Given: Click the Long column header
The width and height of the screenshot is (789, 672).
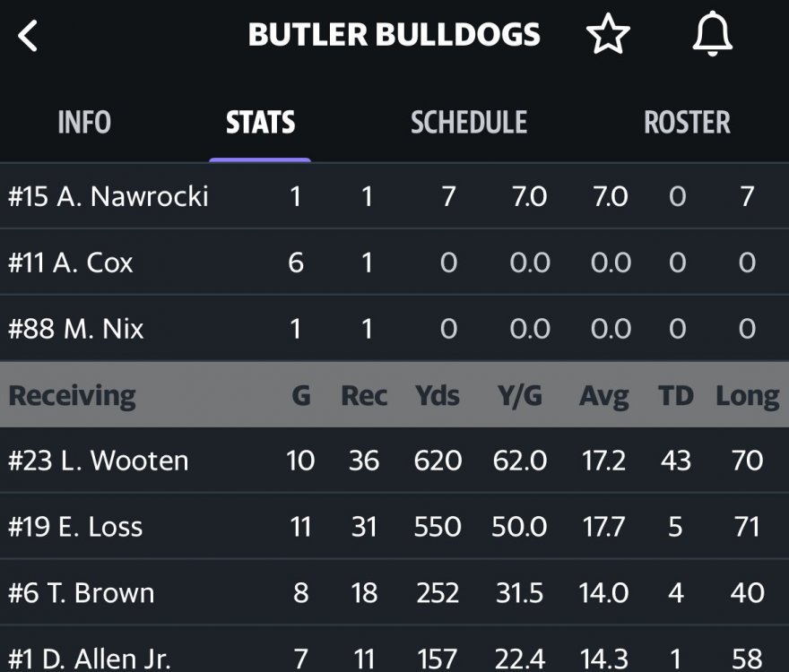Looking at the screenshot, I should point(747,395).
